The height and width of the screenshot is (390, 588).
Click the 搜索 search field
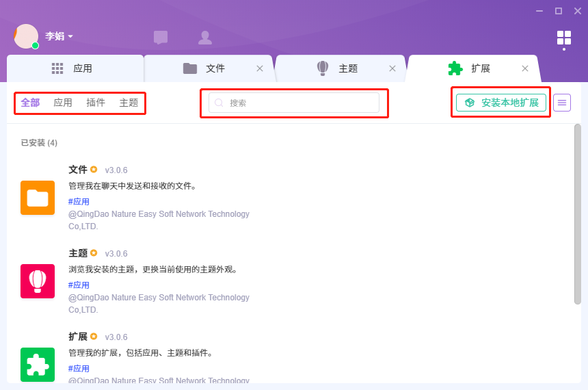(x=294, y=103)
